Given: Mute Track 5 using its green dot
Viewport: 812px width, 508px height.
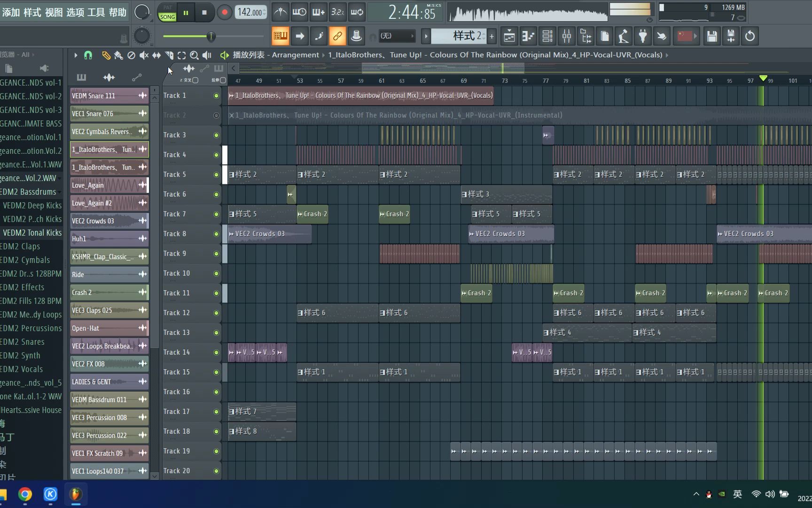Looking at the screenshot, I should click(216, 175).
